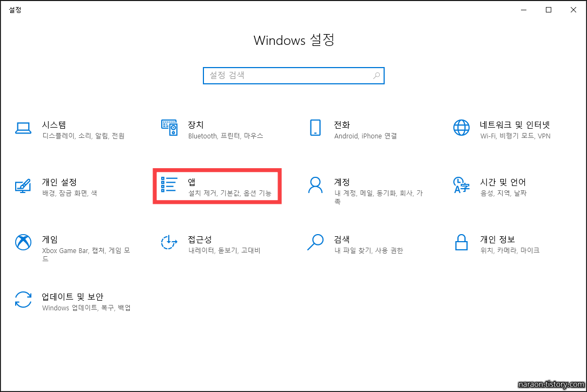Open the 계정 person icon
This screenshot has width=587, height=392.
(x=315, y=185)
